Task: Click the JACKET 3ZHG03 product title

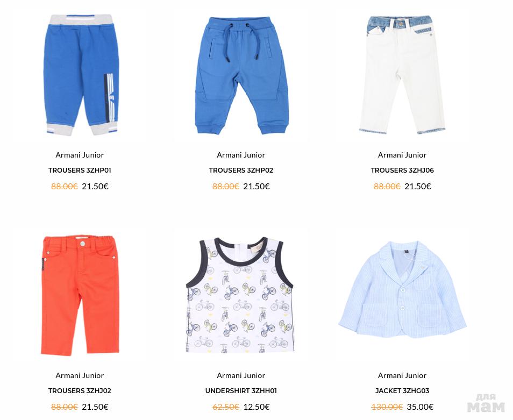Action: click(402, 390)
